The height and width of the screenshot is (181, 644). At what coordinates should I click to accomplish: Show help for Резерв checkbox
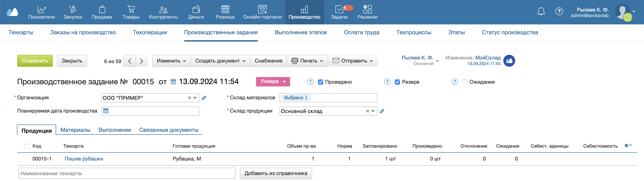387,82
